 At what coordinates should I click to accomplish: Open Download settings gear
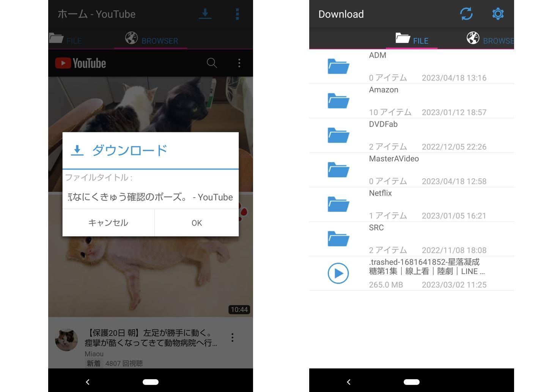[498, 14]
